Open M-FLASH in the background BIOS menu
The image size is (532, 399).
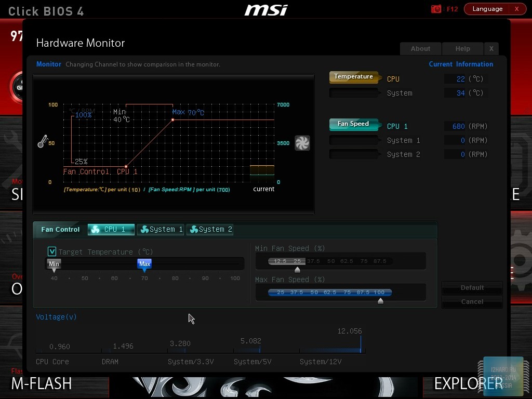coord(42,383)
